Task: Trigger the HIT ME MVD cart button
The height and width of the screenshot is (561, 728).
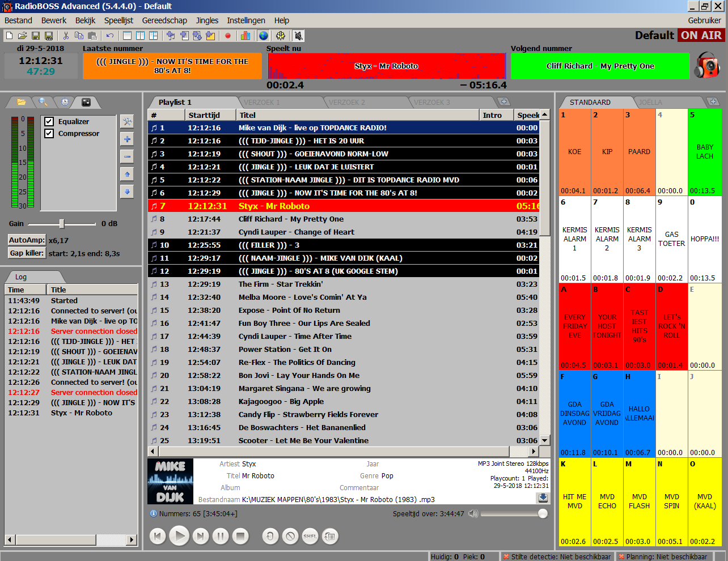Action: tap(575, 501)
